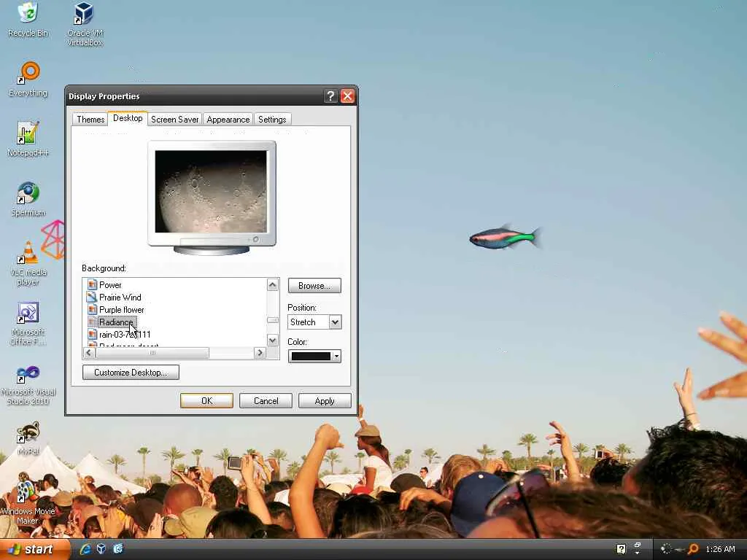Click the Purple flower wallpaper file icon

point(92,309)
